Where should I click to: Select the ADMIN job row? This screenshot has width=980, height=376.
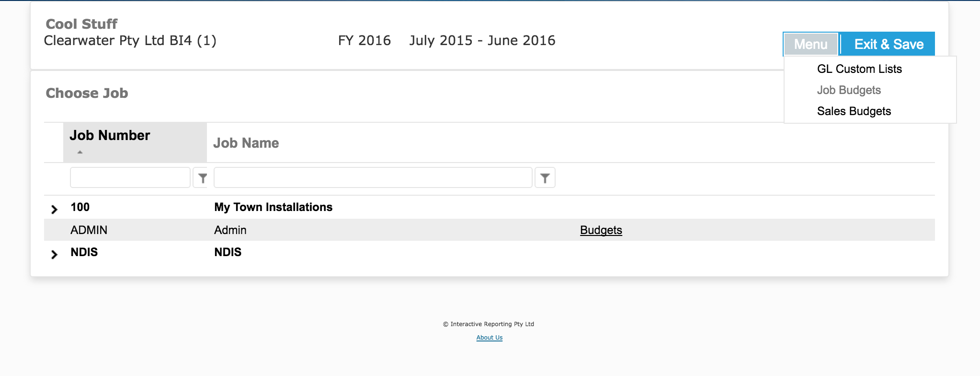(490, 230)
